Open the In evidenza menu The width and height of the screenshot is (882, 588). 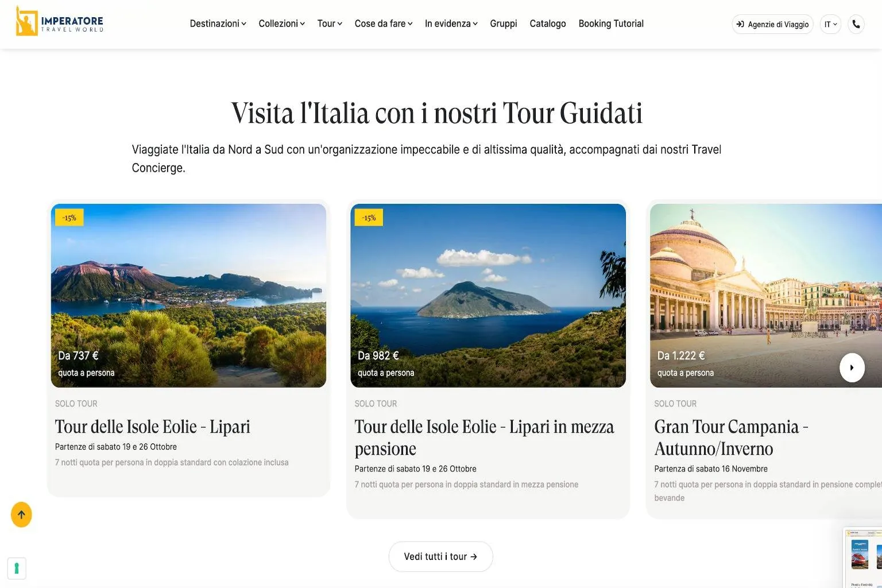[451, 24]
